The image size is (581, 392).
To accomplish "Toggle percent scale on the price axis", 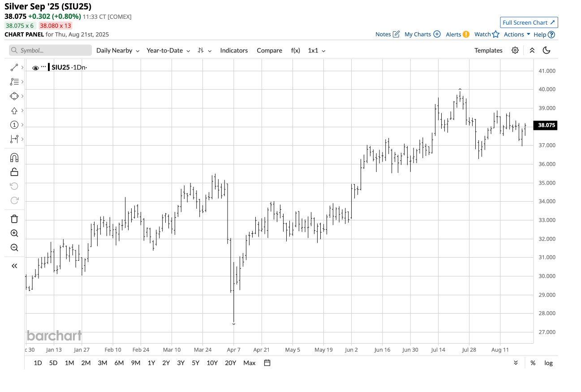I will (x=533, y=363).
